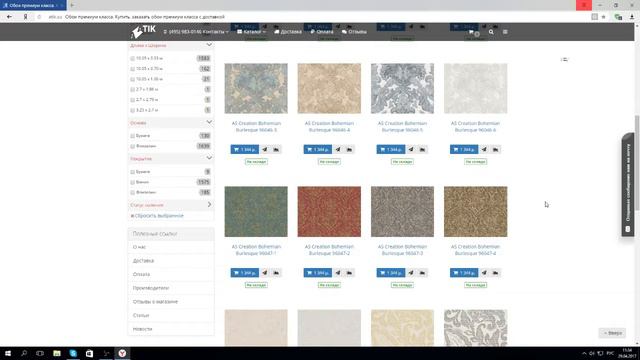Open the Yandex browser taskbar icon
Image resolution: width=640 pixels, height=360 pixels.
(122, 353)
